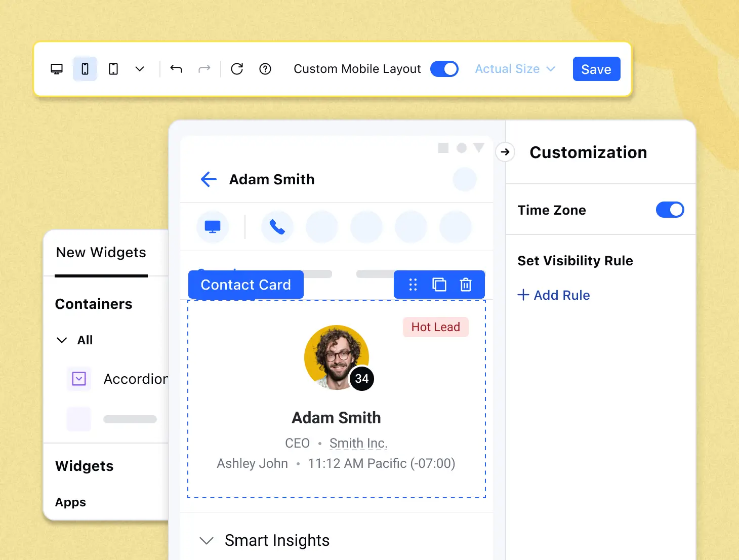
Task: Toggle the Custom Mobile Layout switch
Action: 444,69
